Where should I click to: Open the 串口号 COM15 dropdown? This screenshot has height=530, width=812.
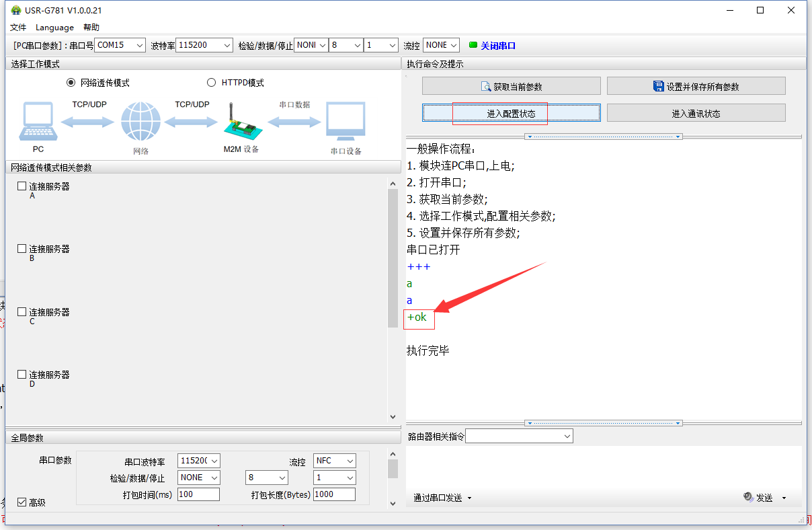pos(120,45)
